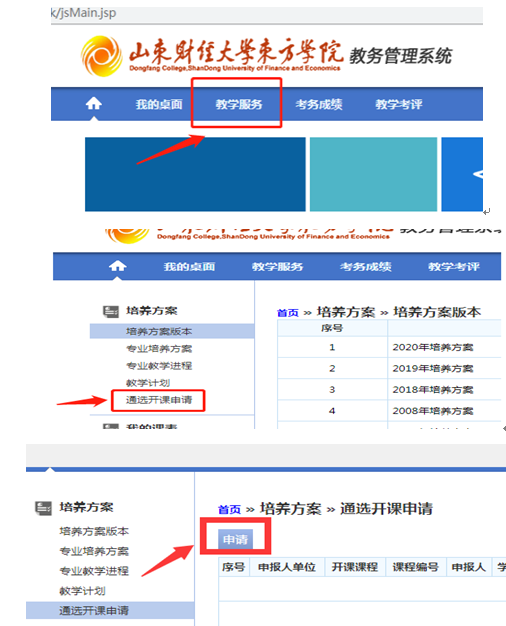Click the teal tile on desktop

click(x=373, y=174)
